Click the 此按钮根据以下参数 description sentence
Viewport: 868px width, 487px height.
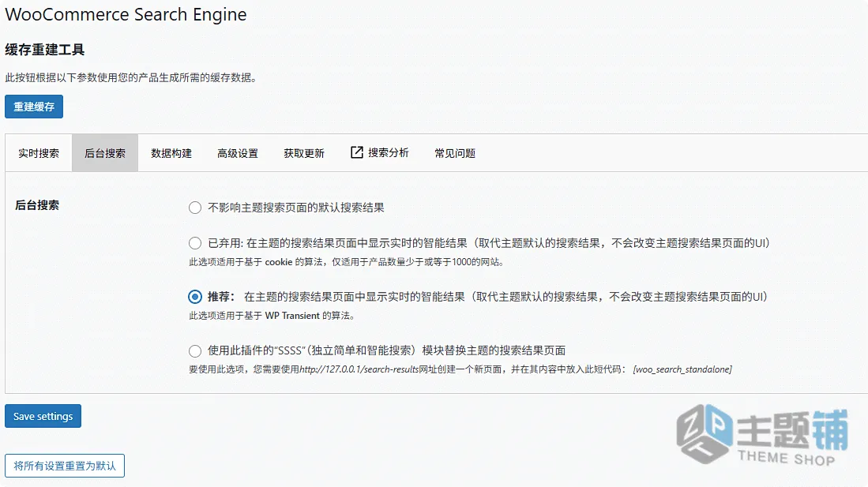pyautogui.click(x=131, y=77)
